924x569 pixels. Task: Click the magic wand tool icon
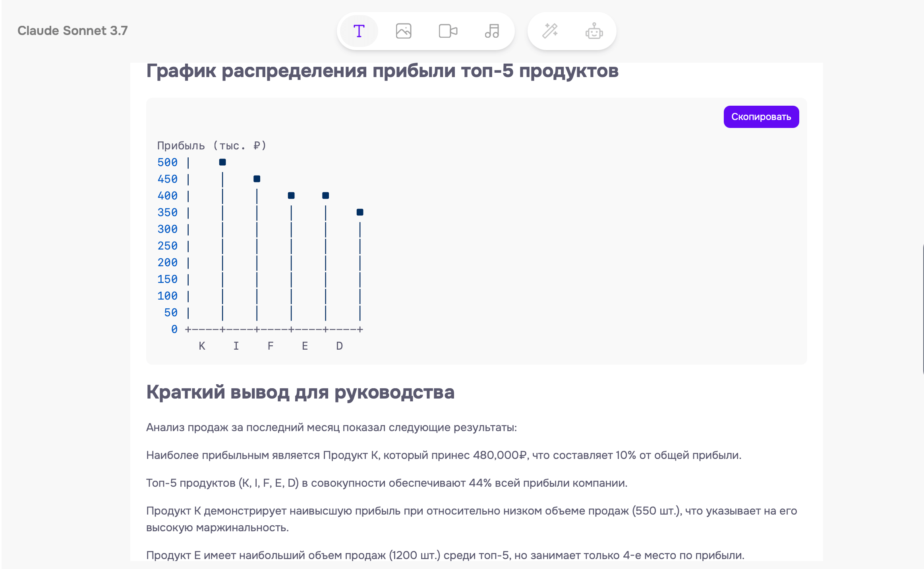(550, 31)
